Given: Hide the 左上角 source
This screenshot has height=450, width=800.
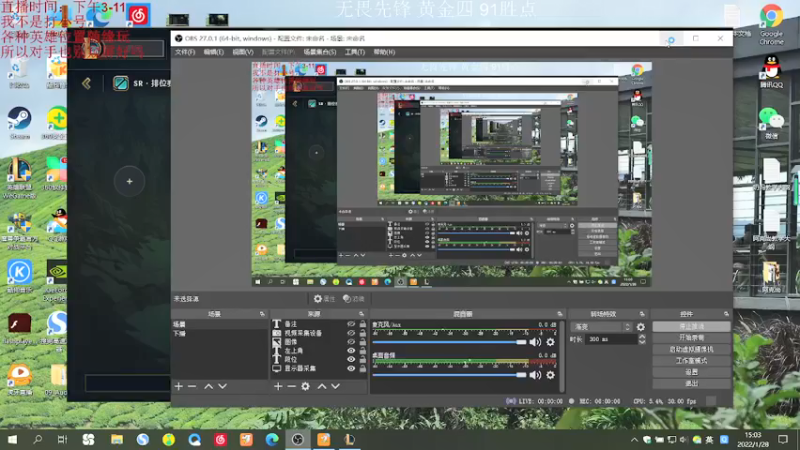Looking at the screenshot, I should (351, 351).
